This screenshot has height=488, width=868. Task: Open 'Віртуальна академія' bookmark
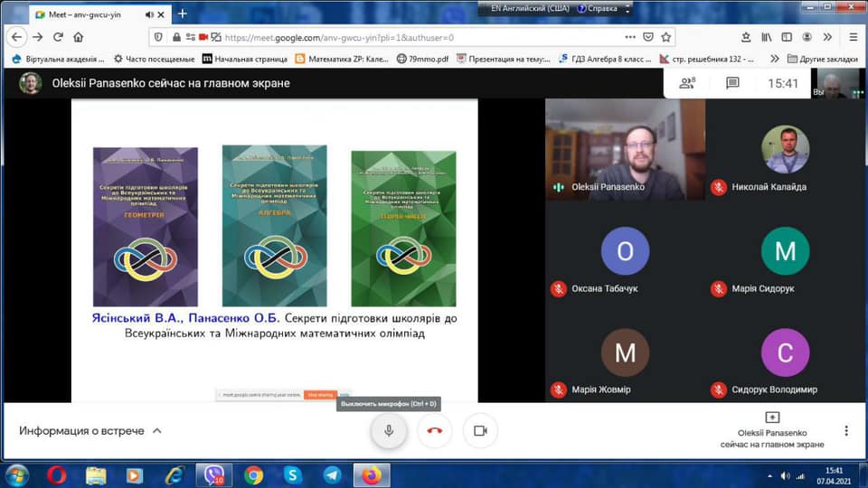coord(58,59)
